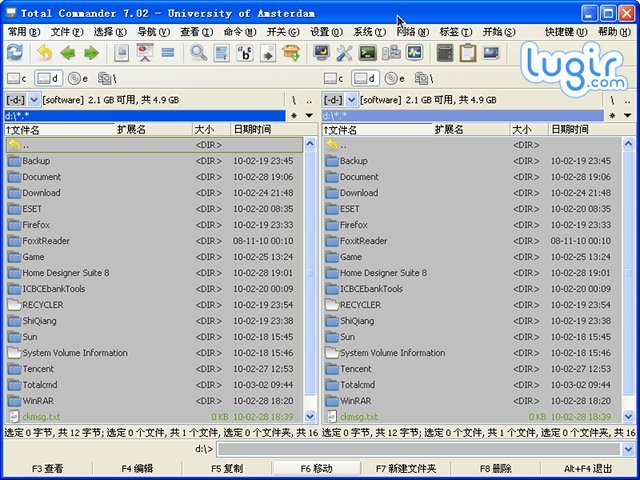Open the 网络(N) menu

(413, 32)
